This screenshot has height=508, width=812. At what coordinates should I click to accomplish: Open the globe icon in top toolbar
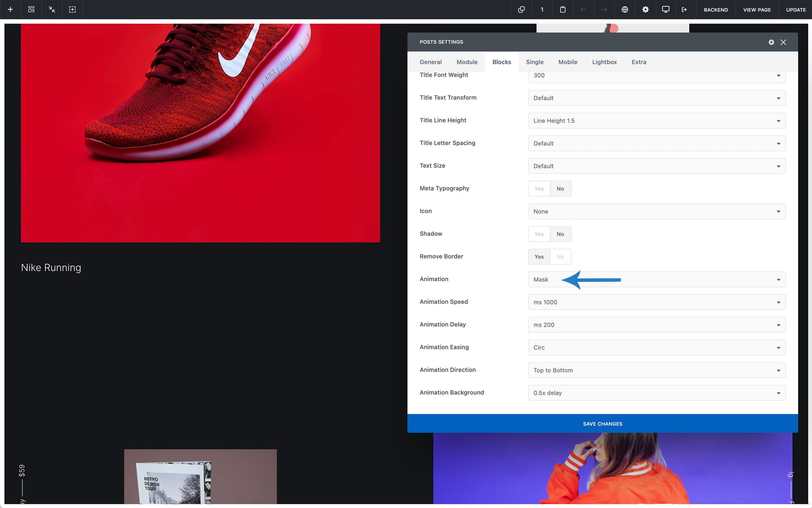(x=625, y=9)
